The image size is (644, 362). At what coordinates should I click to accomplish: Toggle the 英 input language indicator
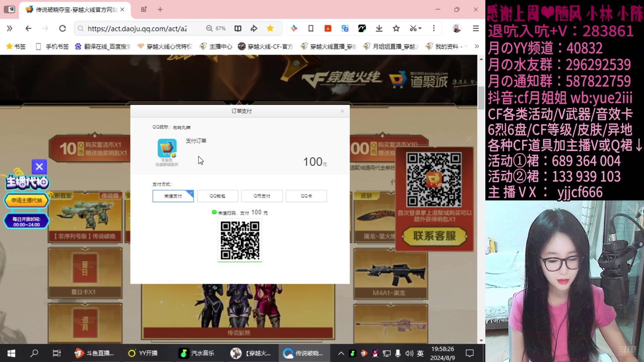tap(420, 353)
